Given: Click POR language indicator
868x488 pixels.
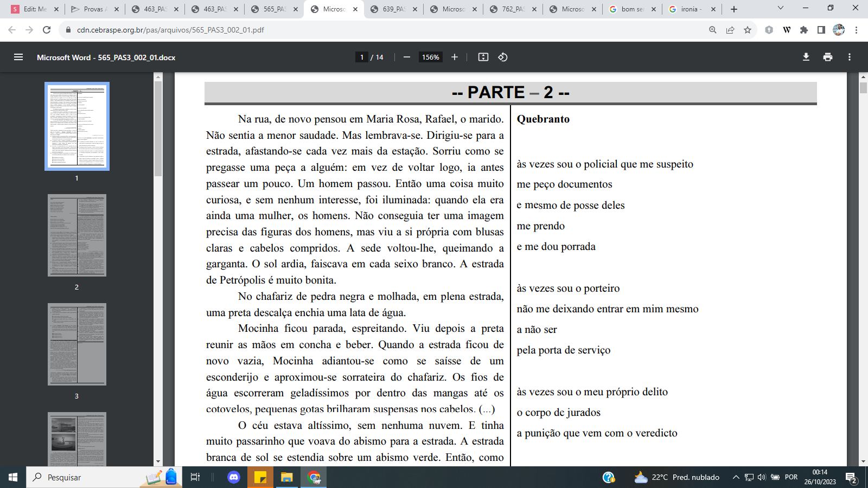Looking at the screenshot, I should tap(791, 477).
